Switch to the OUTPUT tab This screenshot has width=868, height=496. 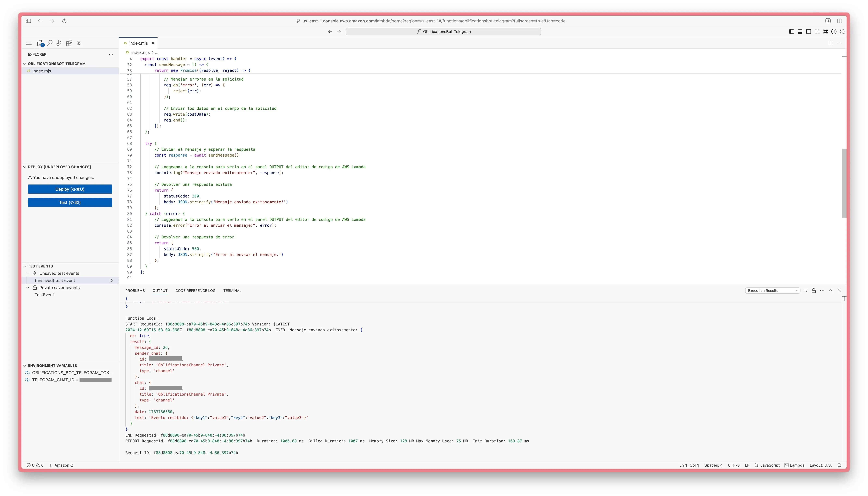tap(160, 291)
